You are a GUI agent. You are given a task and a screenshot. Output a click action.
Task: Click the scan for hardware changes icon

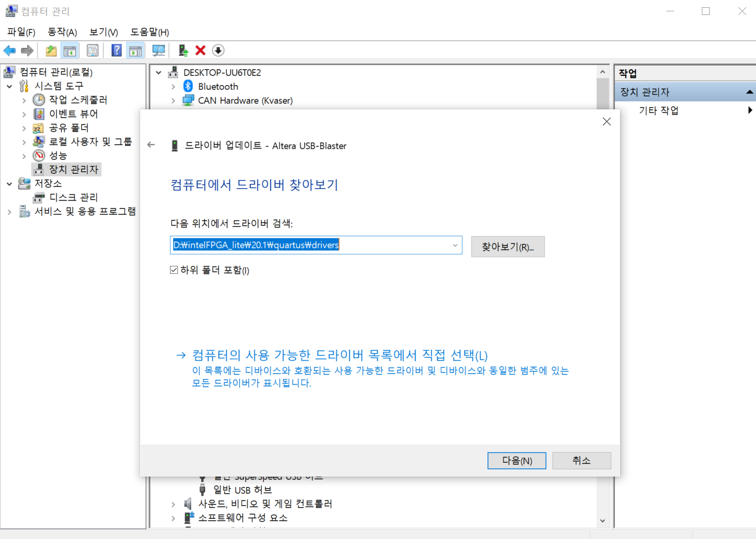[x=158, y=50]
